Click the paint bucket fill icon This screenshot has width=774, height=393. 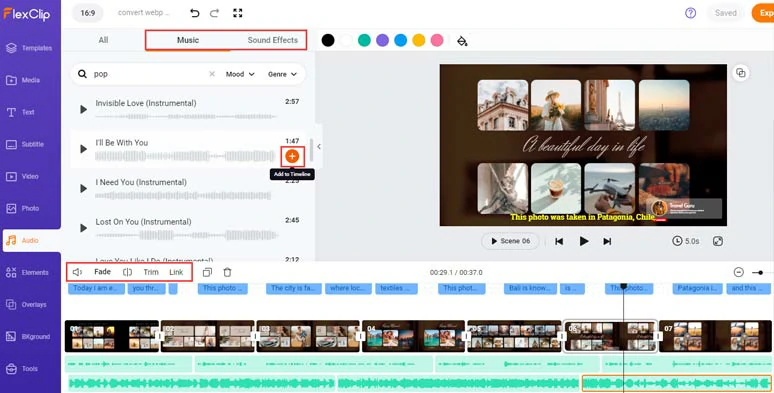[x=462, y=40]
